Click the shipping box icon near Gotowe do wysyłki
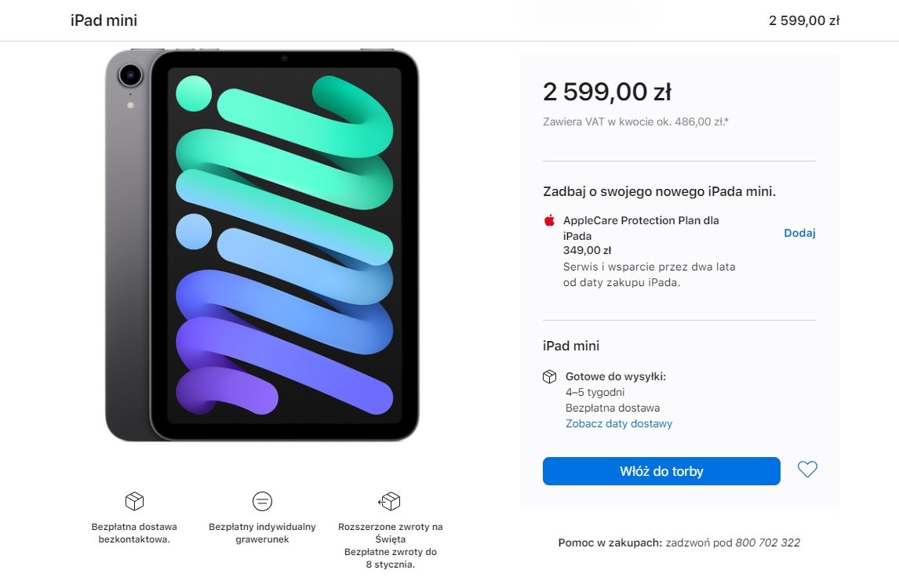 click(549, 376)
